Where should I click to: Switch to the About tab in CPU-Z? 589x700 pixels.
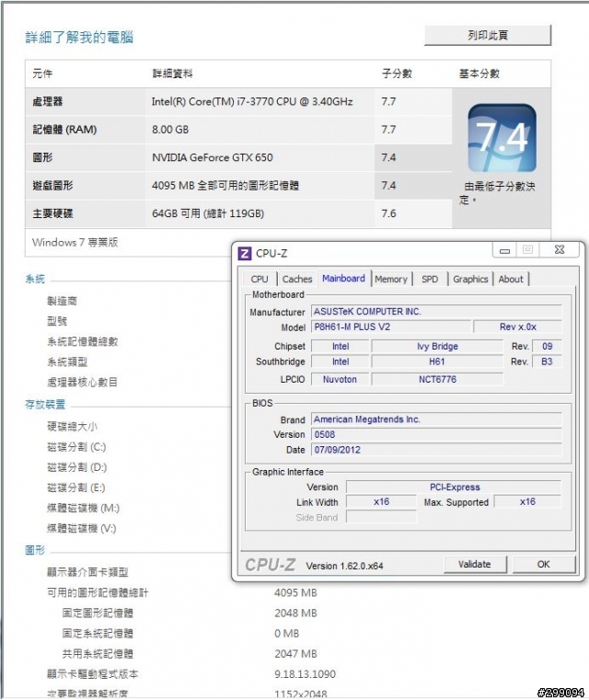[511, 279]
